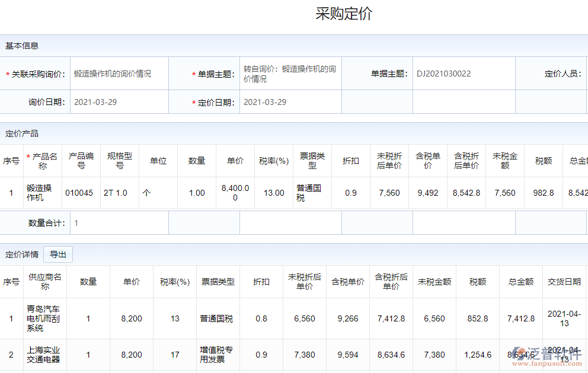Select the 询价日期 date field
Screen dimensions: 588x373
pyautogui.click(x=119, y=102)
